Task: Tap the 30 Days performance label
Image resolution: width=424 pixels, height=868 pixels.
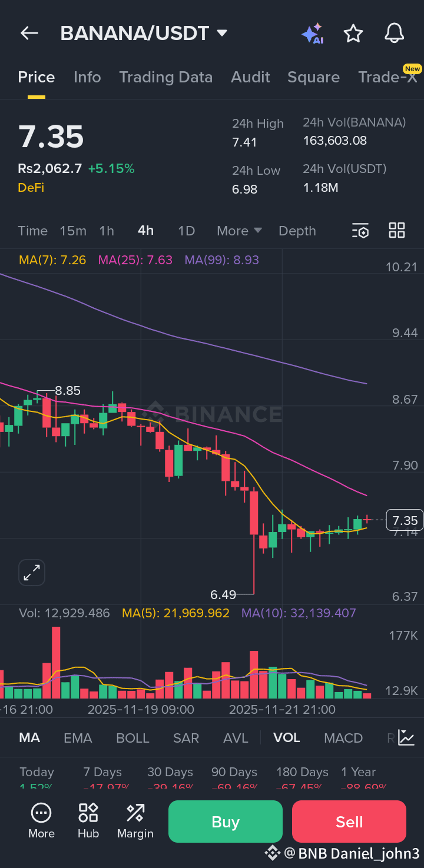Action: (x=170, y=771)
